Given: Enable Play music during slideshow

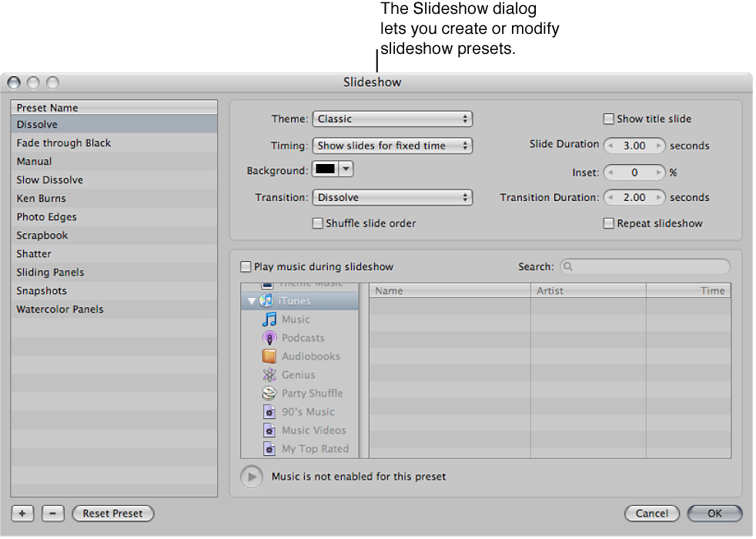Looking at the screenshot, I should [246, 266].
